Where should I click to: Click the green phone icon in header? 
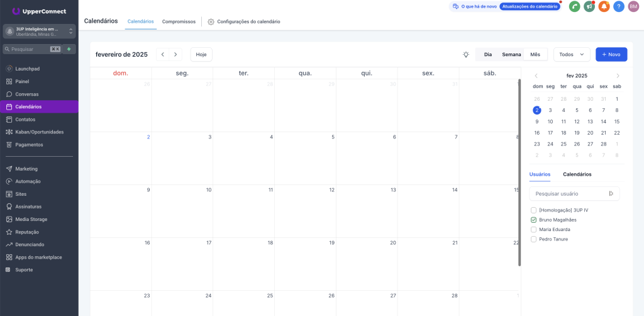pyautogui.click(x=574, y=6)
